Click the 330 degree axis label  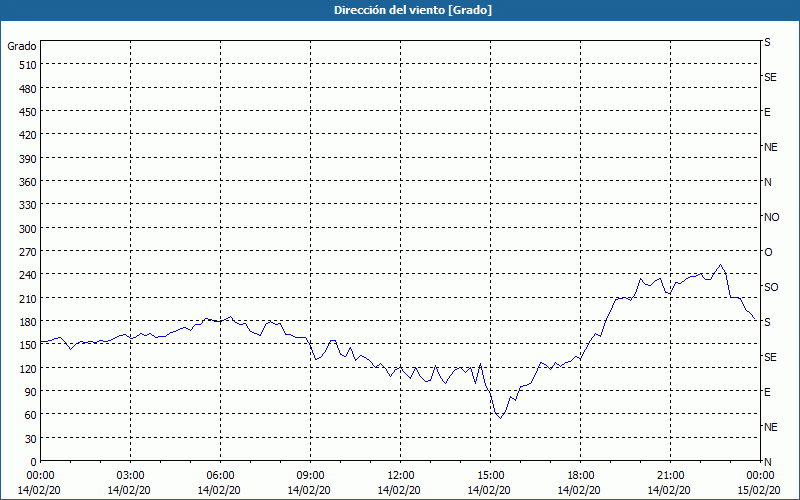coord(28,205)
